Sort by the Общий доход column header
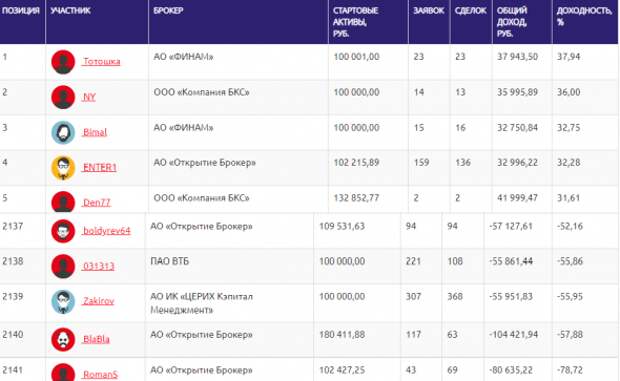The image size is (620, 381). [512, 22]
